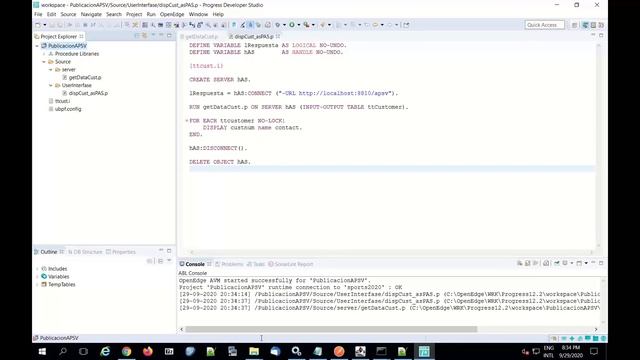
Task: Toggle Link with Editor in Project Explorer
Action: 144,36
